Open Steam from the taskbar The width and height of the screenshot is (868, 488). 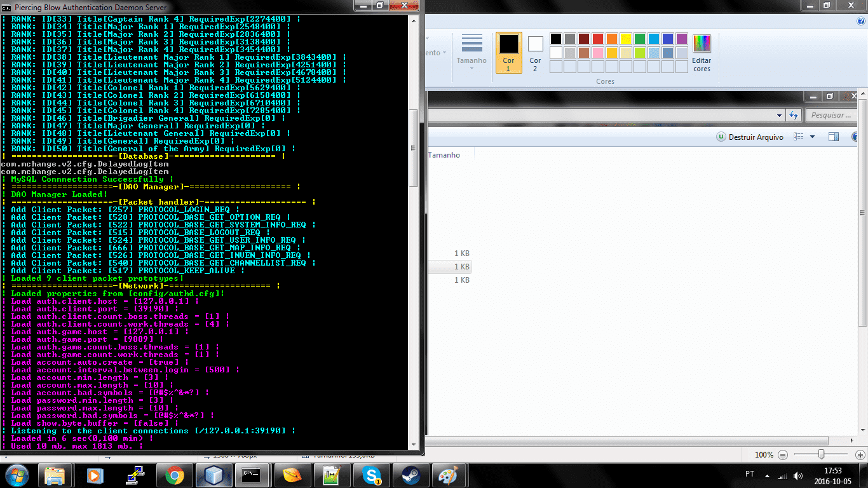410,475
